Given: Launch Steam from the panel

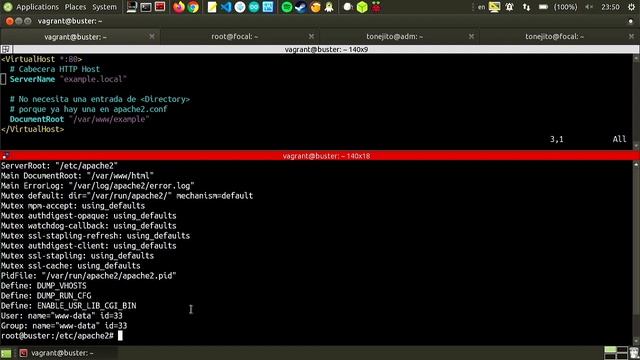Looking at the screenshot, I should 301,7.
